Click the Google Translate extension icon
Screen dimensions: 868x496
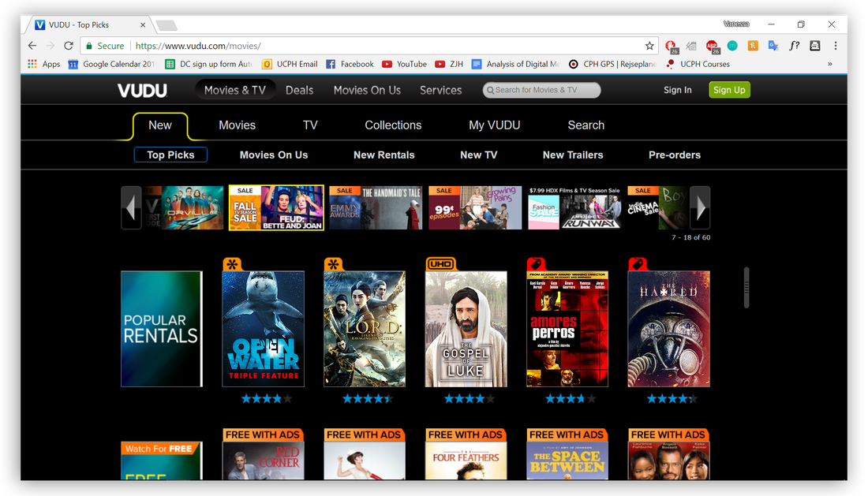pos(773,46)
